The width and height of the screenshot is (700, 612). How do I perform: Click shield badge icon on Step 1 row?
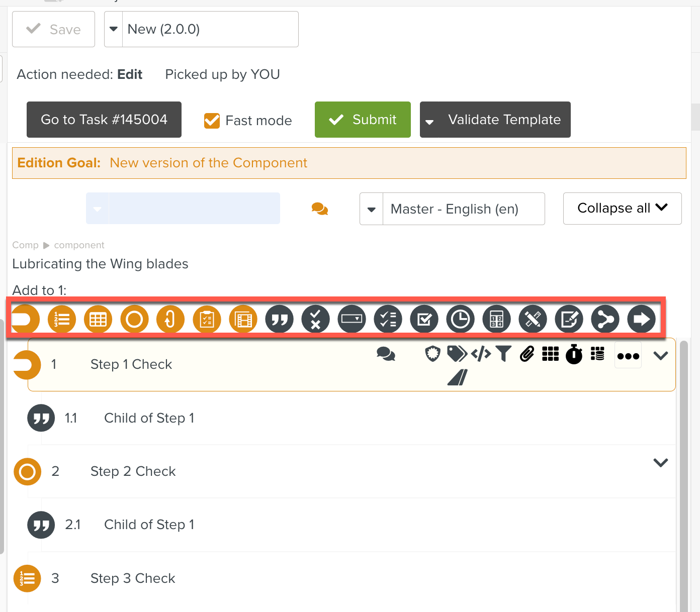pyautogui.click(x=432, y=354)
